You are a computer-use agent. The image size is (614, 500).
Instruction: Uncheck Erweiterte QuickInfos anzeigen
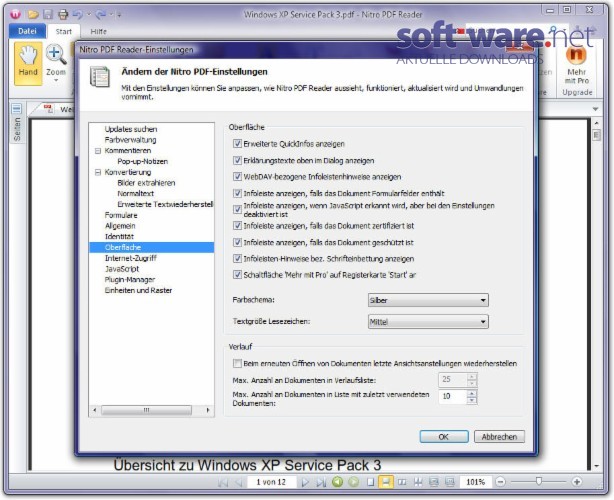pos(237,144)
